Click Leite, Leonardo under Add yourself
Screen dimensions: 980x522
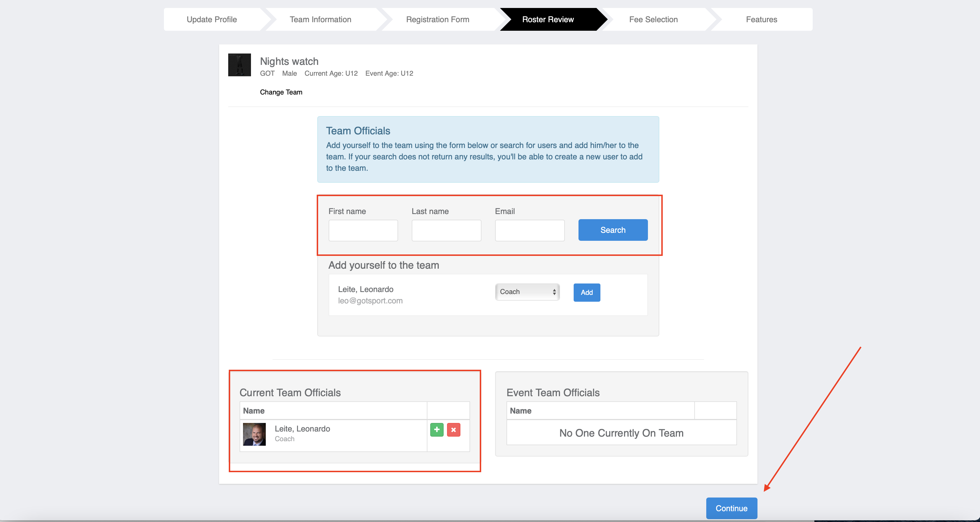pyautogui.click(x=366, y=289)
